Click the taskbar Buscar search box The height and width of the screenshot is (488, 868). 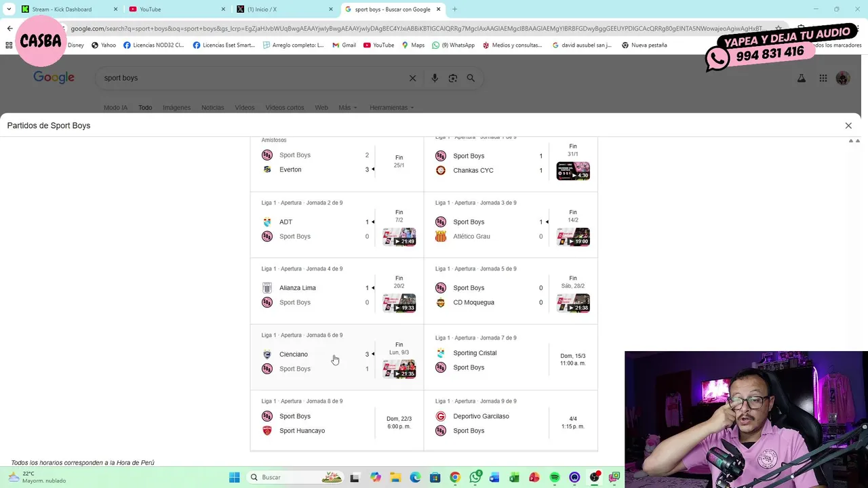(x=296, y=477)
